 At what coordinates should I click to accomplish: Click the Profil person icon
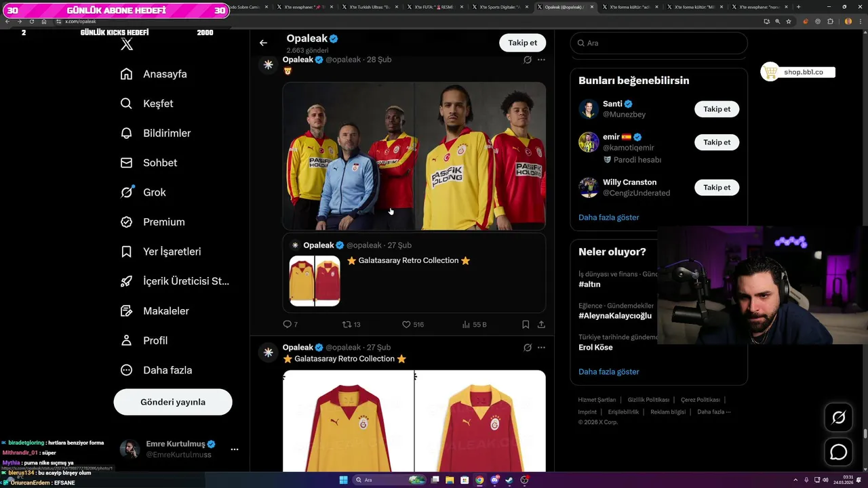126,340
